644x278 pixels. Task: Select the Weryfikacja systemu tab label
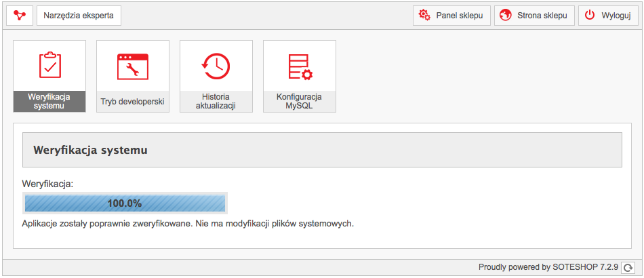(x=49, y=102)
